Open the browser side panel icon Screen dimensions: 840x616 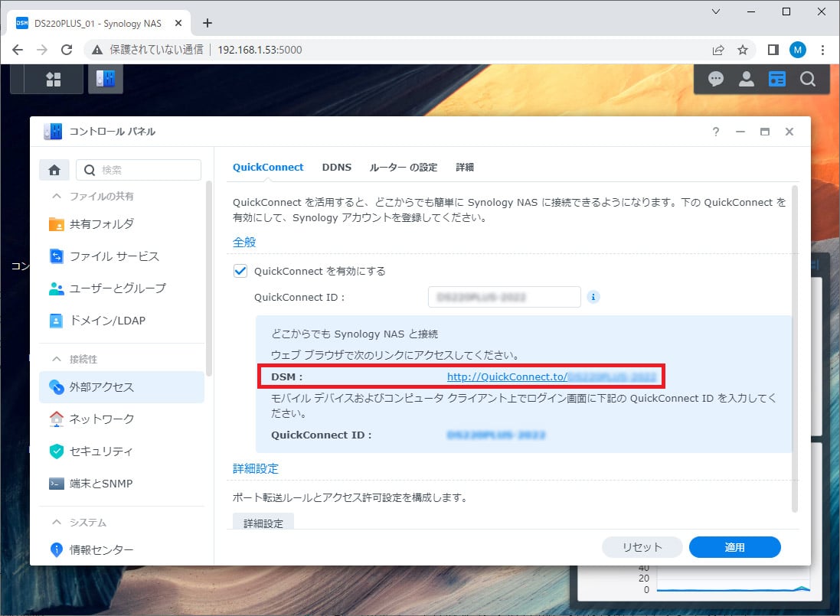click(x=773, y=50)
